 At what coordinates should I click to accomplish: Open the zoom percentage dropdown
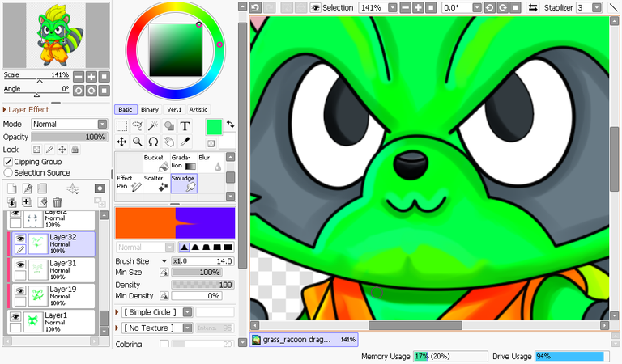392,7
